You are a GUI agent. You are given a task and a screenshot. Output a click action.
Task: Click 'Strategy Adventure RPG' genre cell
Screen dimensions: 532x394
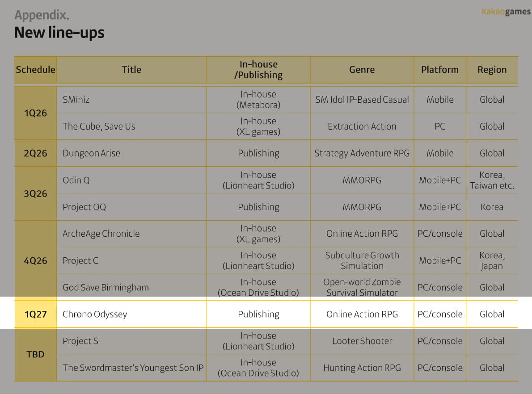point(362,153)
